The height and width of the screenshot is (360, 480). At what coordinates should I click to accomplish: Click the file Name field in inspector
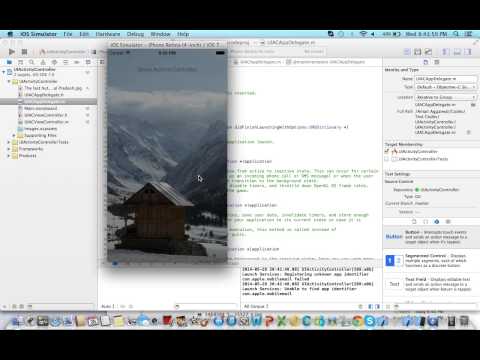pos(446,79)
